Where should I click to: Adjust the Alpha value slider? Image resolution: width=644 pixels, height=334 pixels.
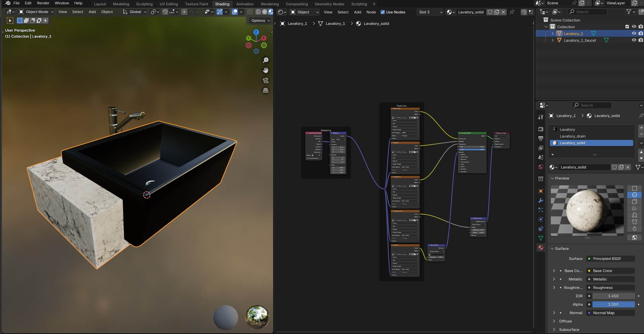[x=613, y=304]
